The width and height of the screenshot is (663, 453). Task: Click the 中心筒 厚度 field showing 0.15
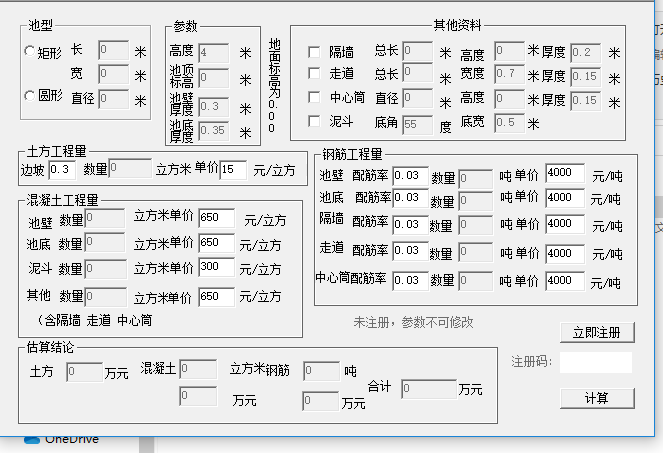tap(586, 101)
